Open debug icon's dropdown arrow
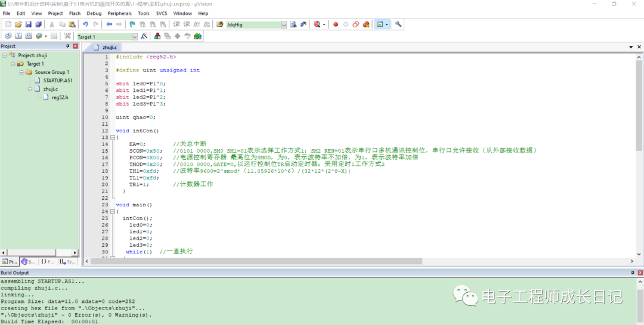644x325 pixels. pos(324,24)
